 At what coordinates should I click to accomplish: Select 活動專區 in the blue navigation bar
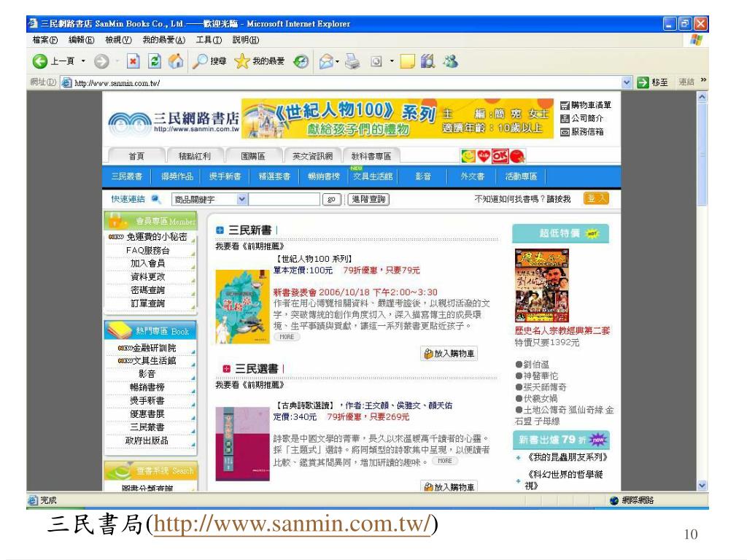[x=521, y=176]
